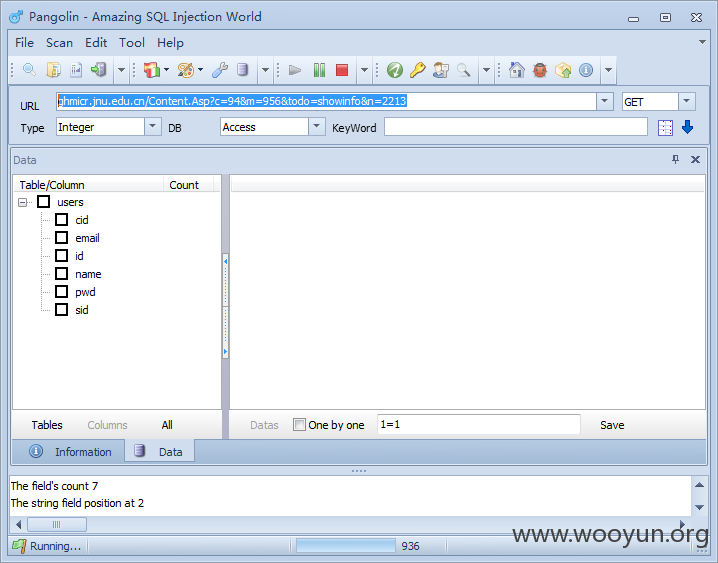Check the users table checkbox
The height and width of the screenshot is (563, 718).
44,201
